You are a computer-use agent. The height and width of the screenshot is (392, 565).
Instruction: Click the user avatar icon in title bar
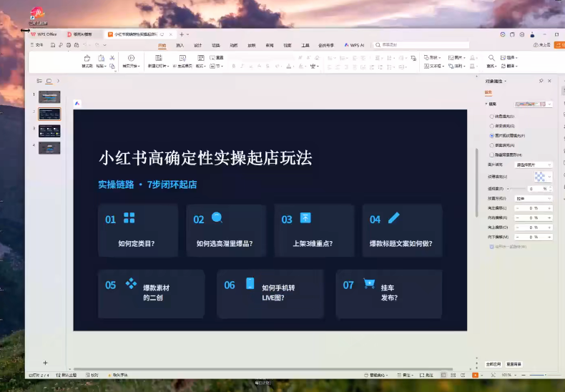[532, 34]
